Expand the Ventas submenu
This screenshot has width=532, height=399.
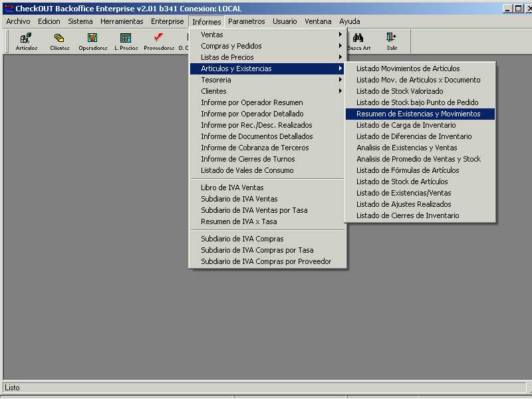coord(267,35)
